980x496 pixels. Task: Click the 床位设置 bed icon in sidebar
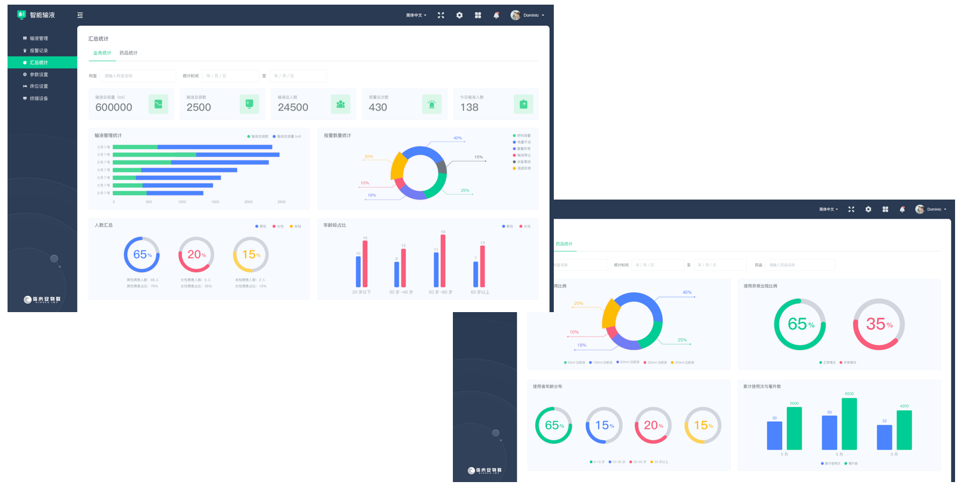25,86
